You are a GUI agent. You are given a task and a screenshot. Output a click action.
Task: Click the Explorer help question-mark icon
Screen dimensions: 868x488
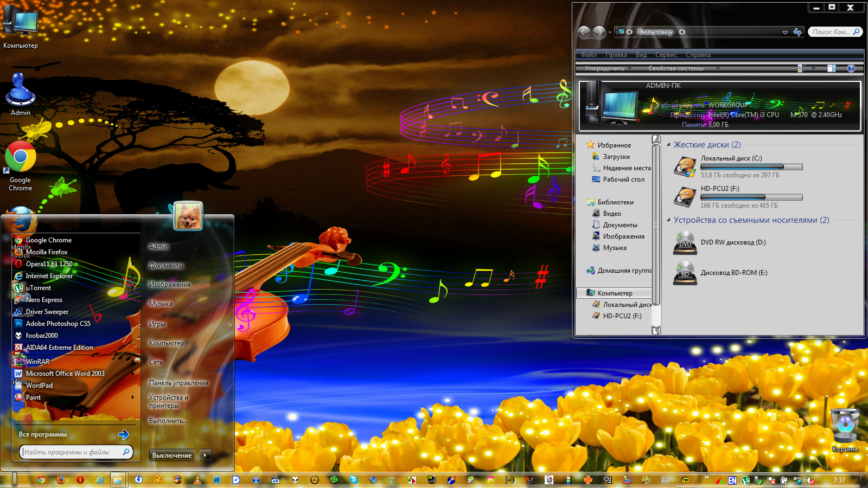pyautogui.click(x=851, y=68)
